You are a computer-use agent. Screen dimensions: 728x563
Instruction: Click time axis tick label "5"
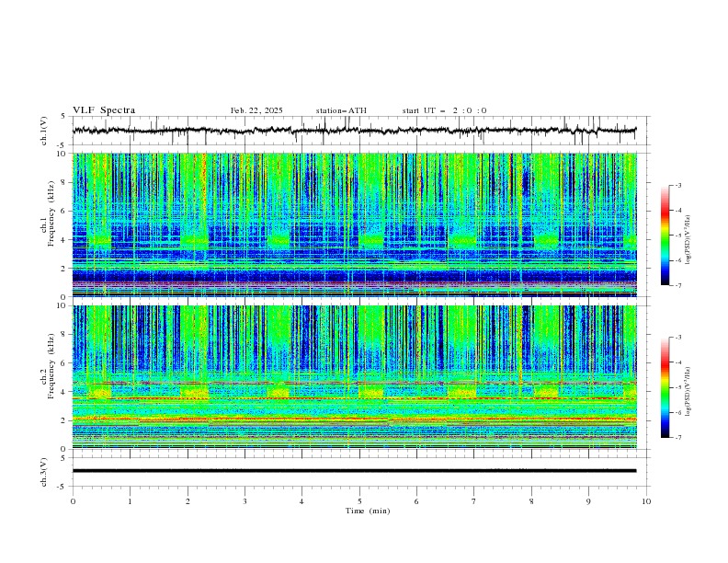pos(359,501)
